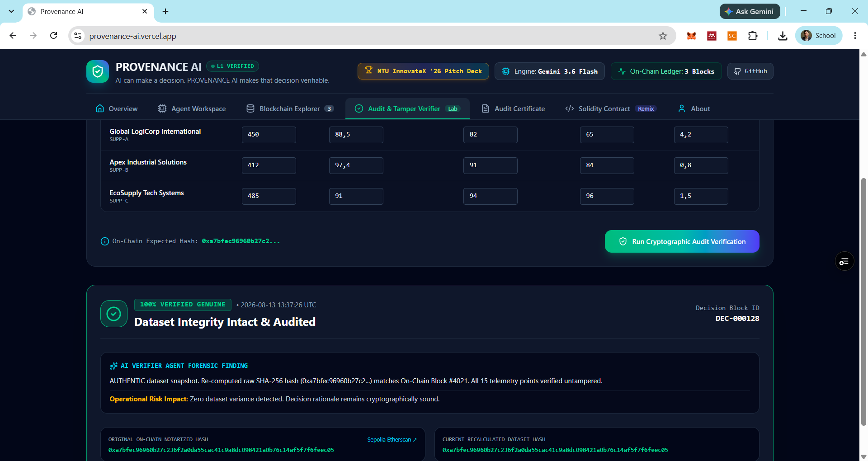
Task: Edit Global LogiCorp 4,2 field
Action: 701,135
